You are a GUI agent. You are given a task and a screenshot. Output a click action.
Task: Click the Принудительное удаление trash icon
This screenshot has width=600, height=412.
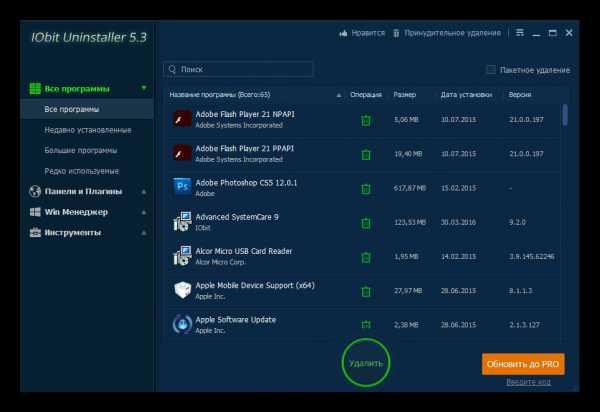(x=396, y=33)
